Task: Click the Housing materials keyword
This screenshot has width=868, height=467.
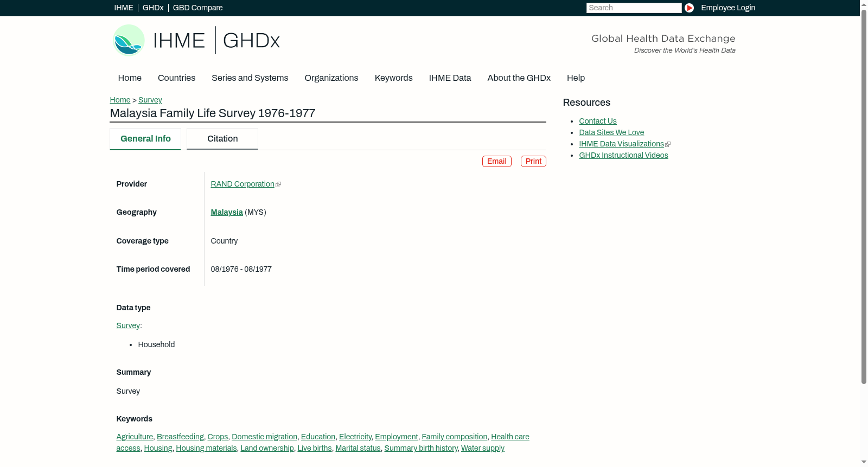Action: (x=206, y=449)
